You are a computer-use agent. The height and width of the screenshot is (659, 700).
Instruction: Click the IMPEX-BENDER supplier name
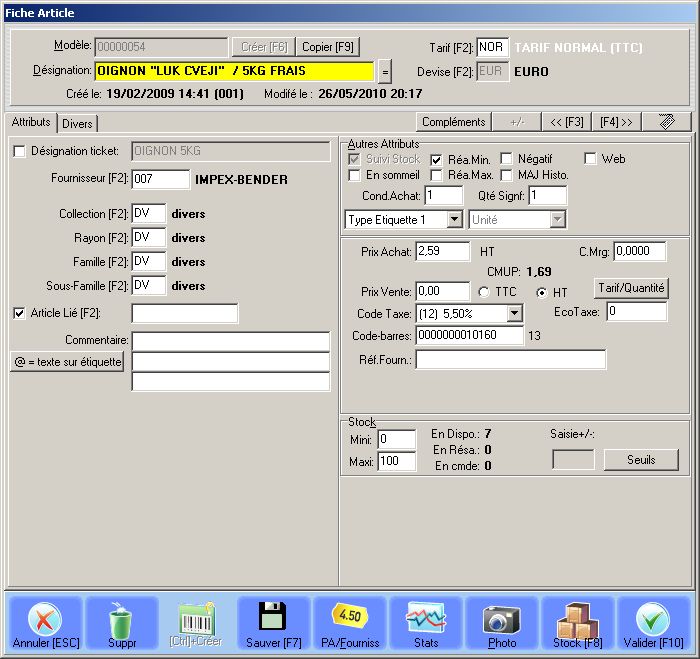[242, 179]
